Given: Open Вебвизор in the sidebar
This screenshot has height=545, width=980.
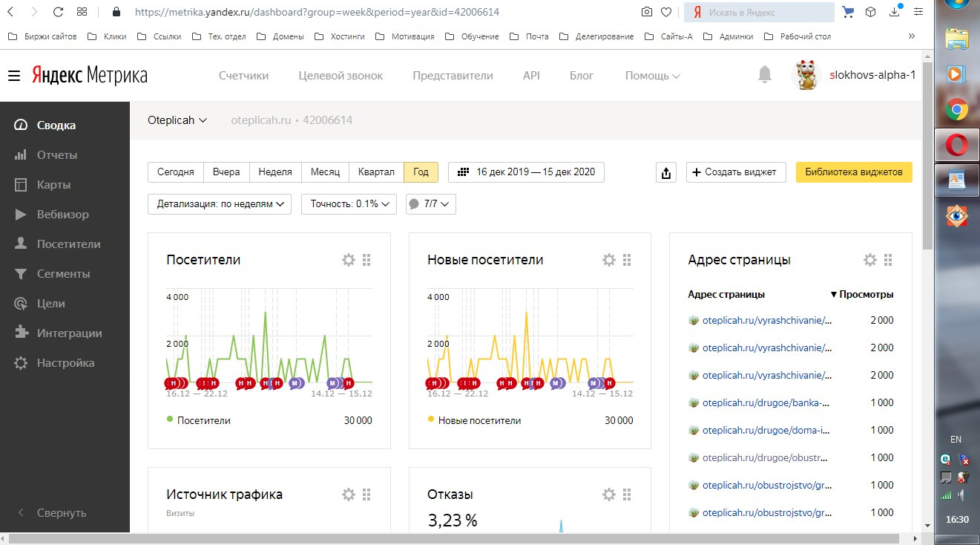Looking at the screenshot, I should (x=62, y=215).
